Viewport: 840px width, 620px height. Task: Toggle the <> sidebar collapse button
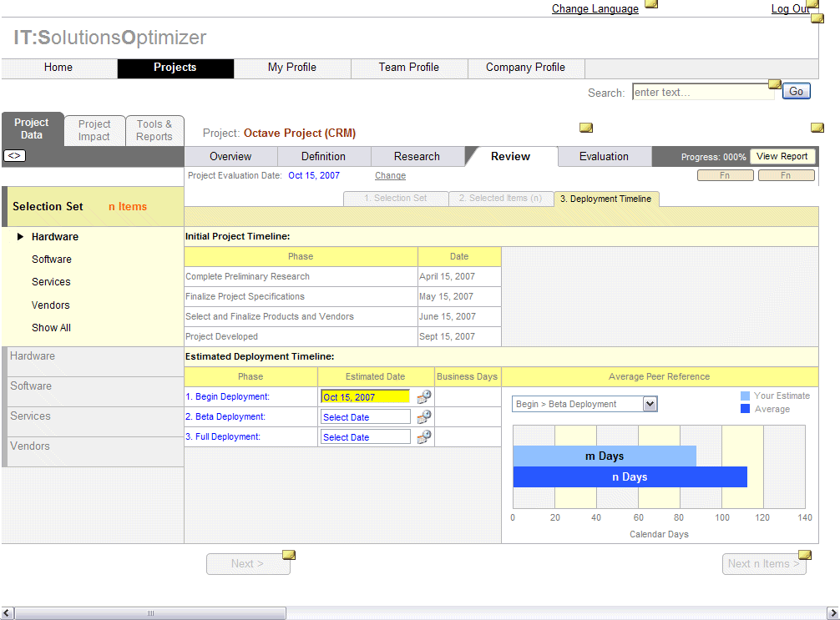point(14,156)
